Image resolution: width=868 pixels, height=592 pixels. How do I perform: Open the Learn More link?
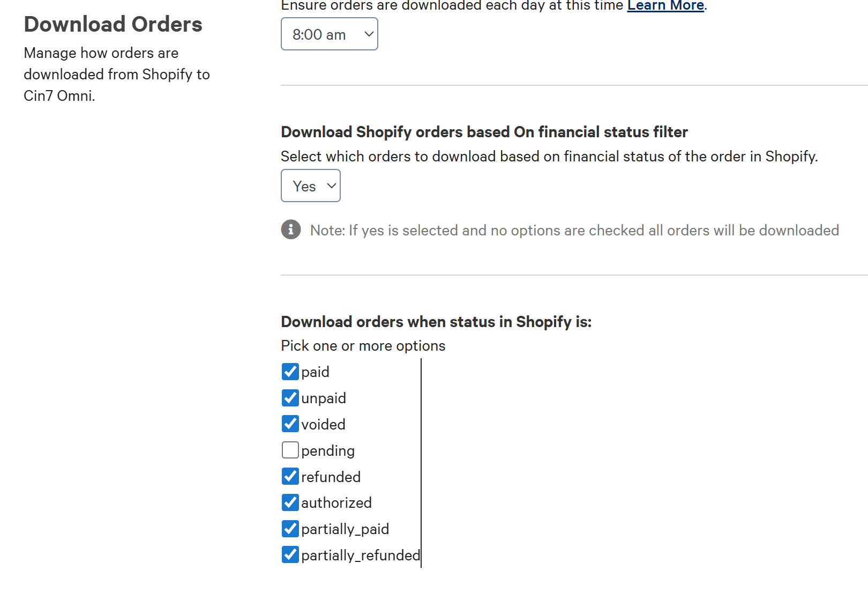665,6
